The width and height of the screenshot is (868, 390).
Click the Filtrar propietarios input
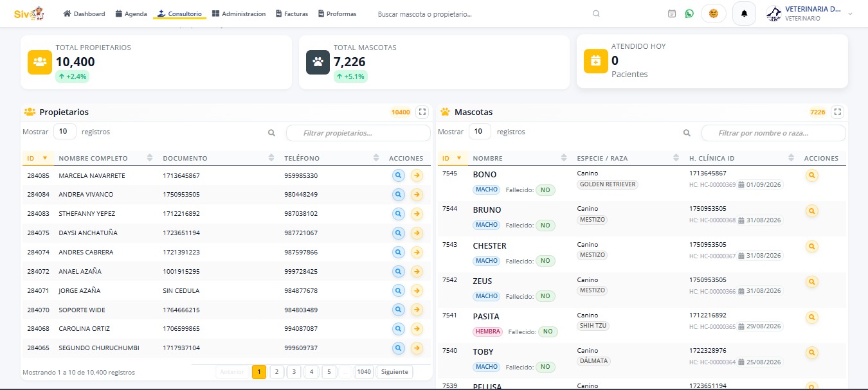358,133
